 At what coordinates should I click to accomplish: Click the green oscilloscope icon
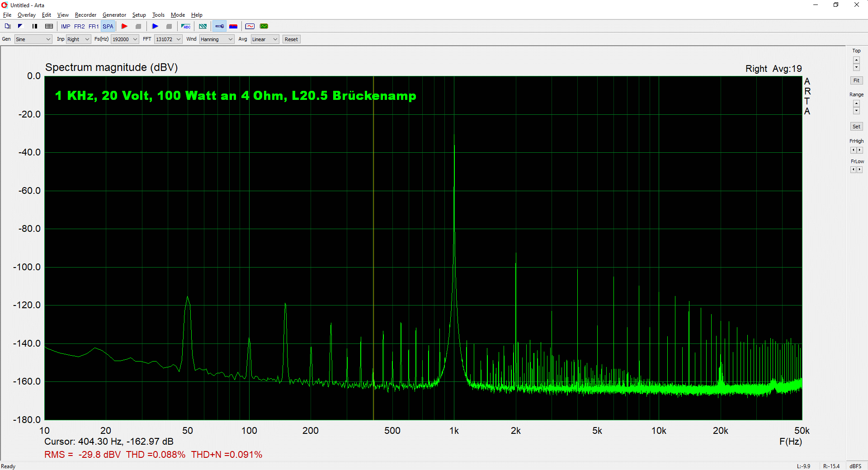coord(264,26)
